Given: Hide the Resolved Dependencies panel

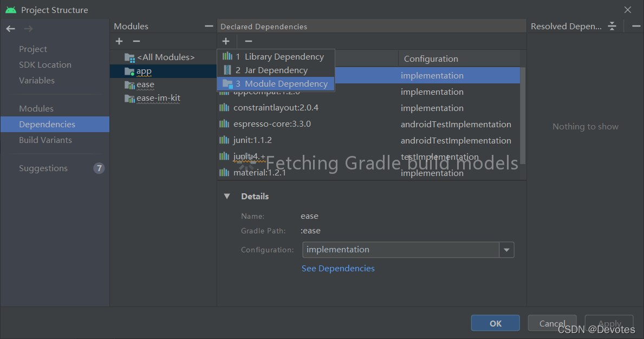Looking at the screenshot, I should (x=636, y=27).
